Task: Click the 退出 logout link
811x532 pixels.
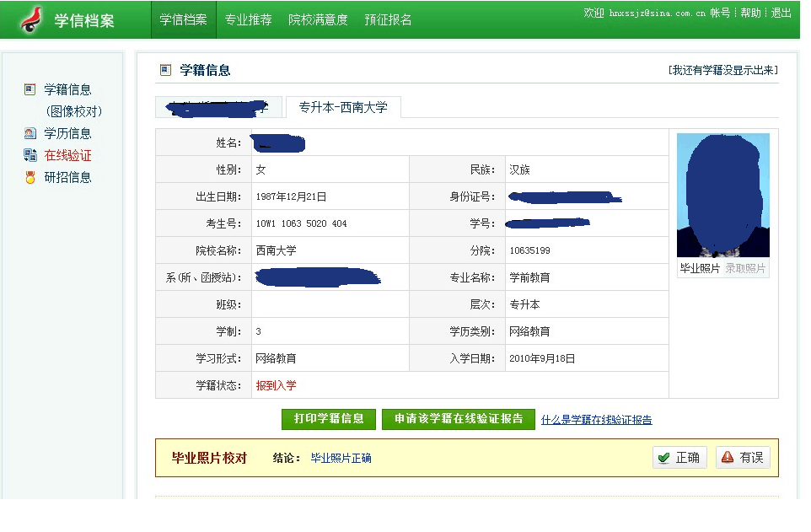Action: [781, 13]
